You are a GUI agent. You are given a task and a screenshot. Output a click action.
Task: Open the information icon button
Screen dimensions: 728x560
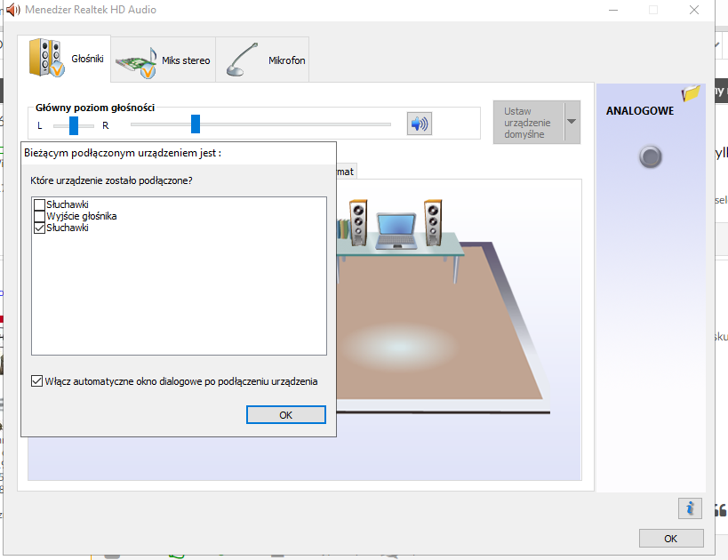690,508
